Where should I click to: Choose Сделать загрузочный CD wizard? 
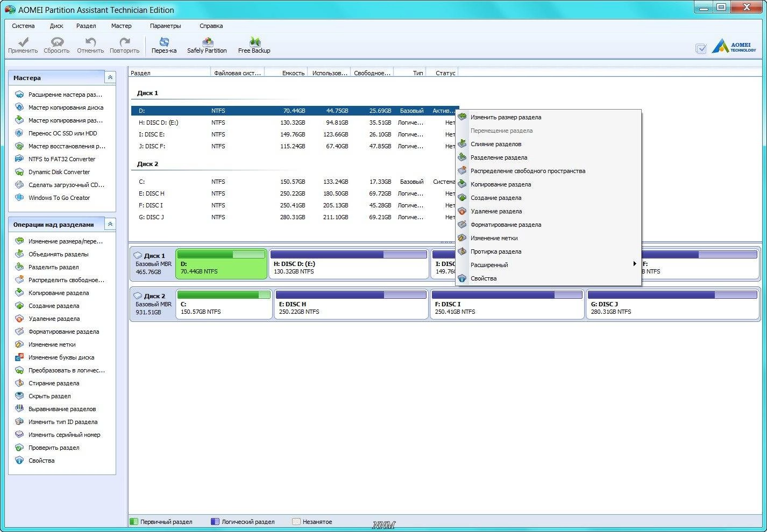point(66,185)
